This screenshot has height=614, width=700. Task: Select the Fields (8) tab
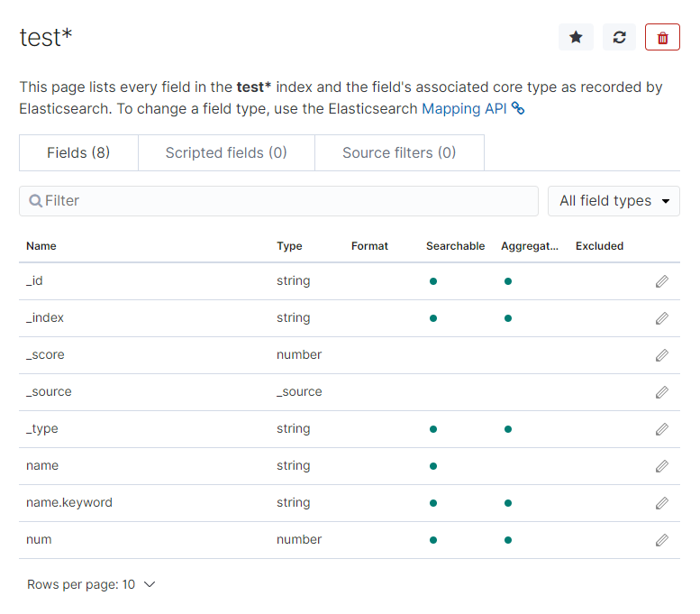[x=78, y=153]
